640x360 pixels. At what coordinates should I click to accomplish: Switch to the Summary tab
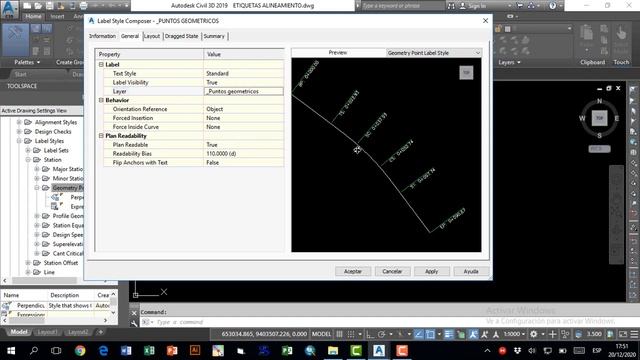coord(214,36)
